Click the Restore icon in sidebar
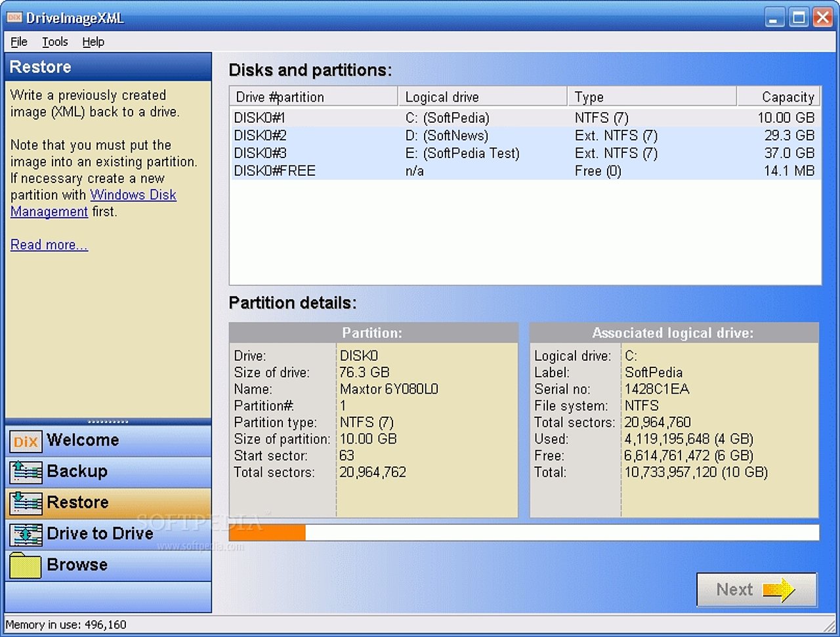The height and width of the screenshot is (637, 840). [26, 503]
